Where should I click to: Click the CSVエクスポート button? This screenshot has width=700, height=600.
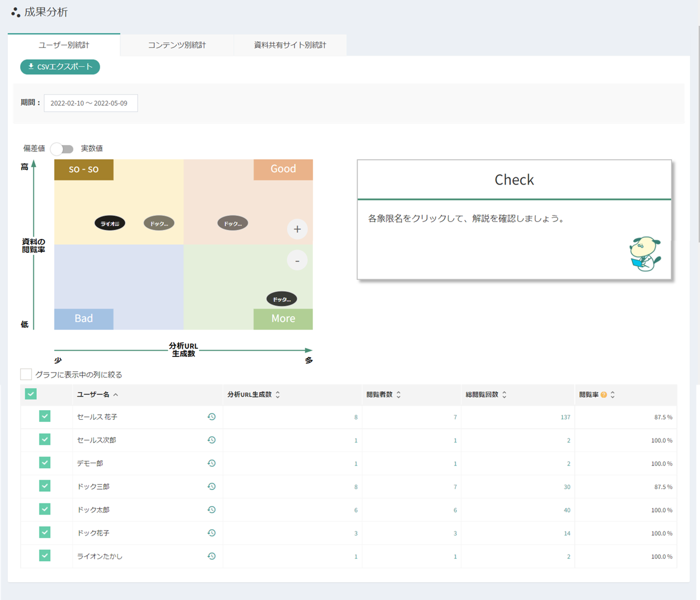click(x=60, y=67)
